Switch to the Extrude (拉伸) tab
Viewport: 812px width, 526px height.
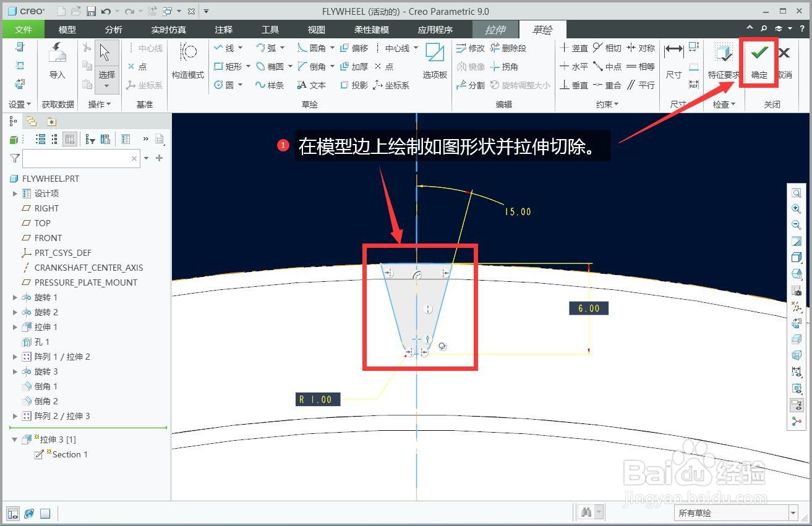coord(495,29)
